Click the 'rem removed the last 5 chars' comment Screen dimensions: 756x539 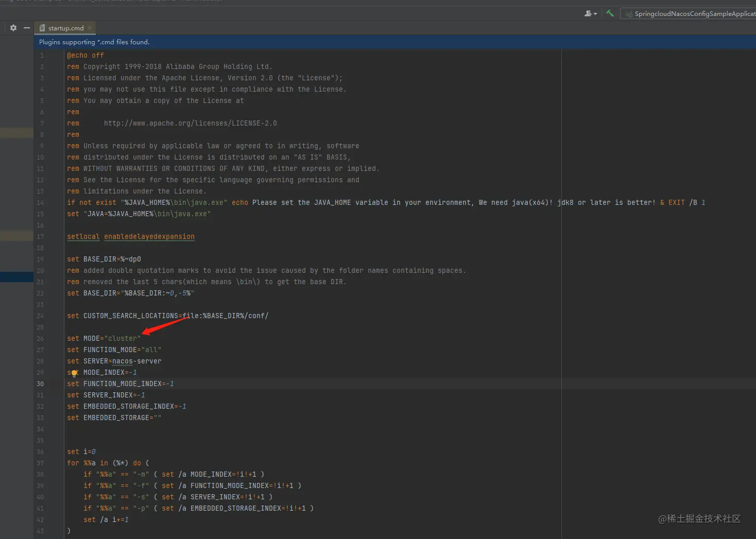click(207, 282)
